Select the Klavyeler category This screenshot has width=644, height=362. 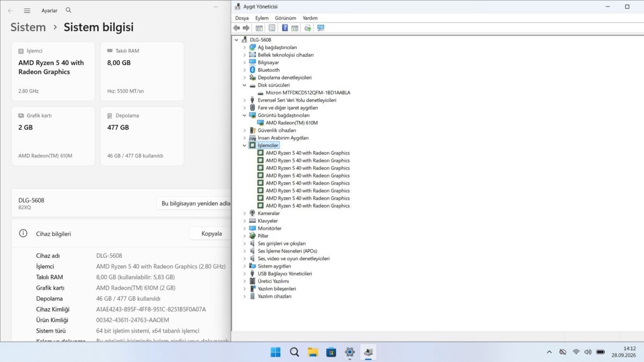point(268,221)
